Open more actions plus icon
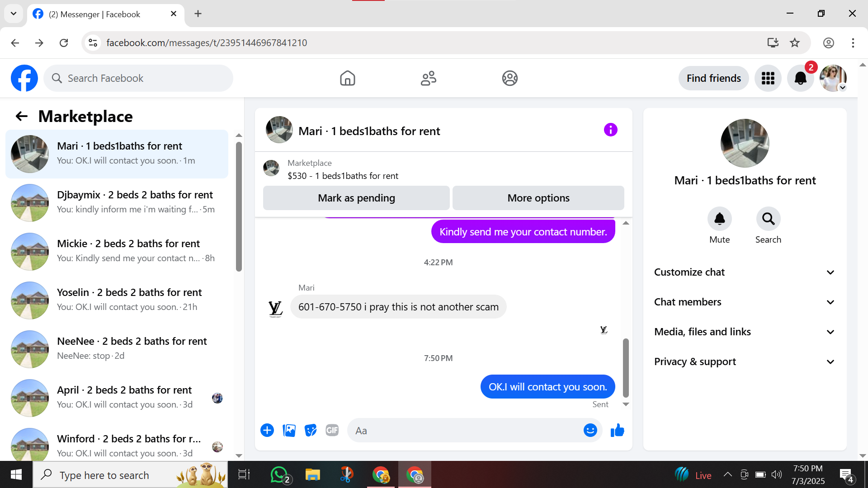 (267, 431)
